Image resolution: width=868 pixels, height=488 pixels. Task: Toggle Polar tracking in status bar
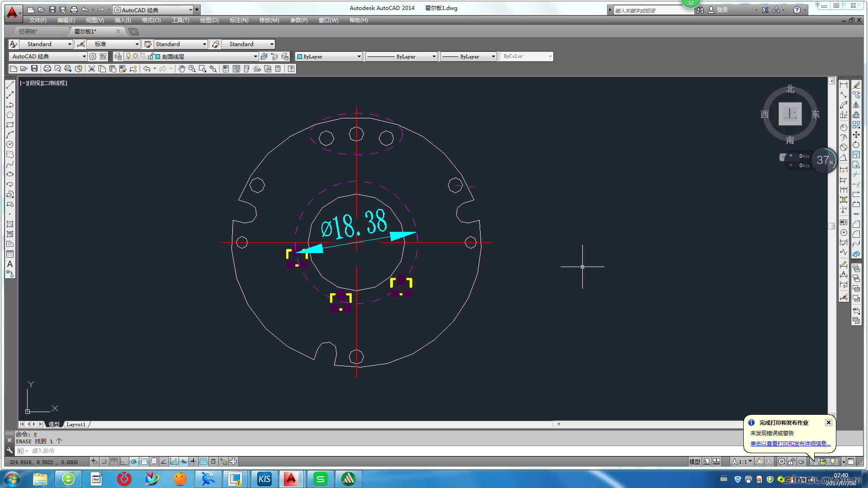click(134, 461)
